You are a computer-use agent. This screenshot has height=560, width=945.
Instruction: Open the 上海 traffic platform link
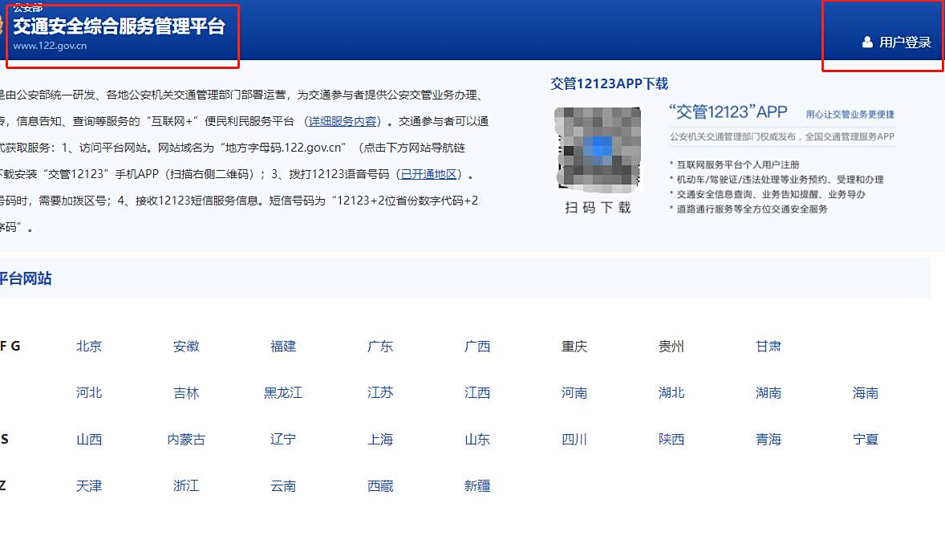pos(379,440)
